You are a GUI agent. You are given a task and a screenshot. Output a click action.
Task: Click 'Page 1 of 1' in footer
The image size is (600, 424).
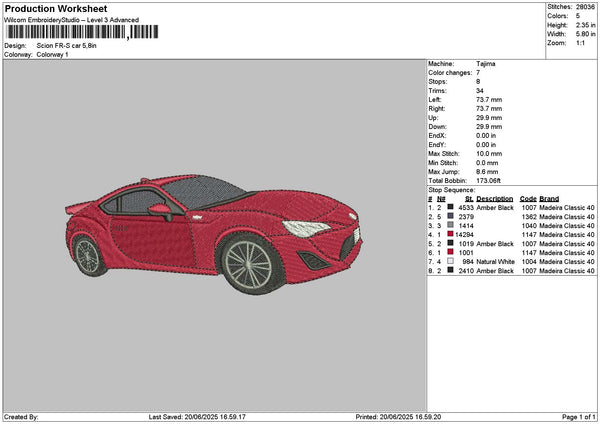point(579,417)
